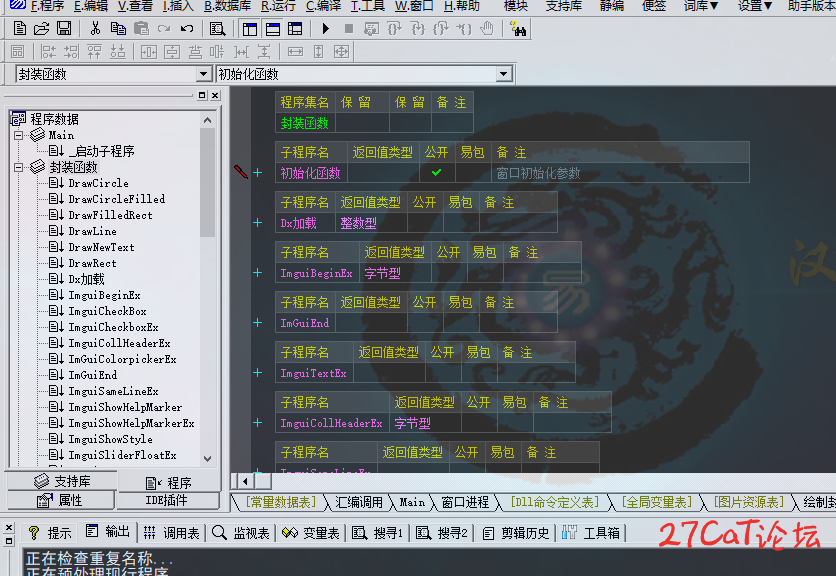Toggle the left work panel layout icon
The width and height of the screenshot is (836, 576).
click(250, 29)
